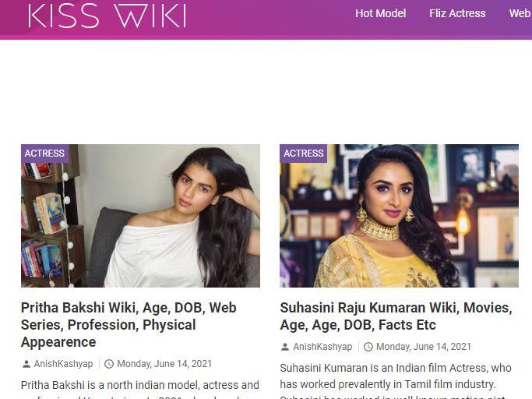Open AnishKashyap author link under Suhasini post

pos(322,347)
